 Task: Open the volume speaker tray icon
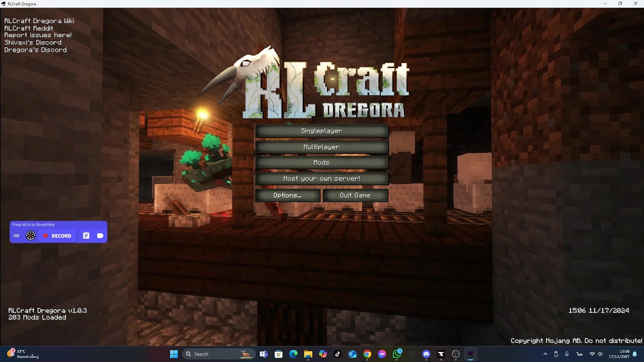point(600,354)
